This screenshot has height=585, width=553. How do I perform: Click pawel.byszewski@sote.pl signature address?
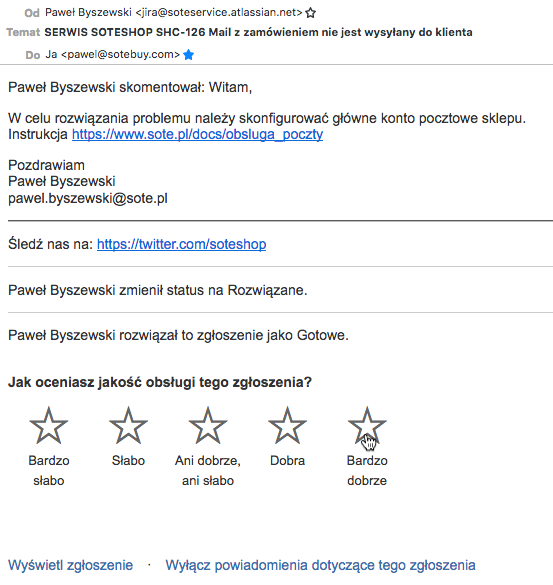(x=88, y=198)
